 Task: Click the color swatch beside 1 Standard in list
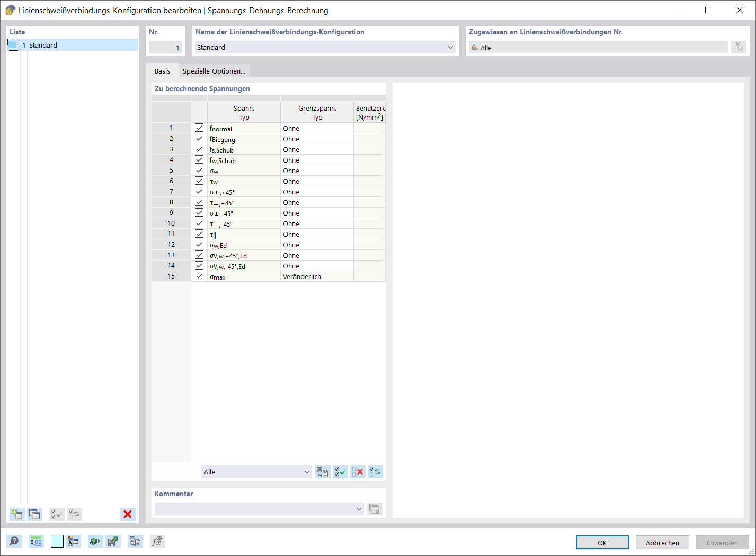pyautogui.click(x=14, y=45)
